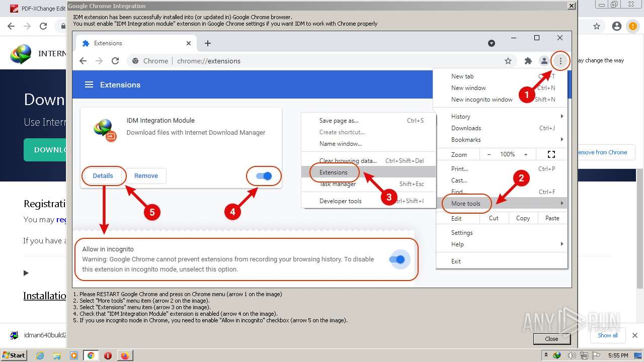The width and height of the screenshot is (644, 362).
Task: Expand collapsed triangle section on webpage
Action: (26, 273)
